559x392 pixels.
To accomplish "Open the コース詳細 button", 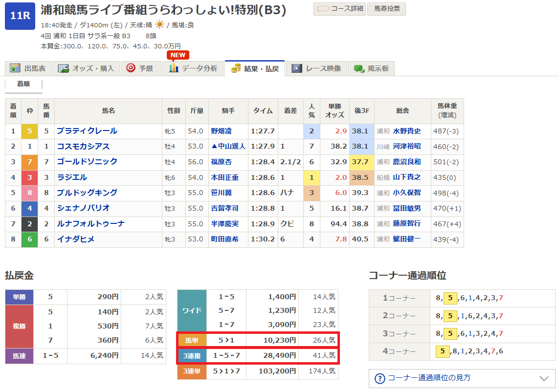I will click(339, 9).
